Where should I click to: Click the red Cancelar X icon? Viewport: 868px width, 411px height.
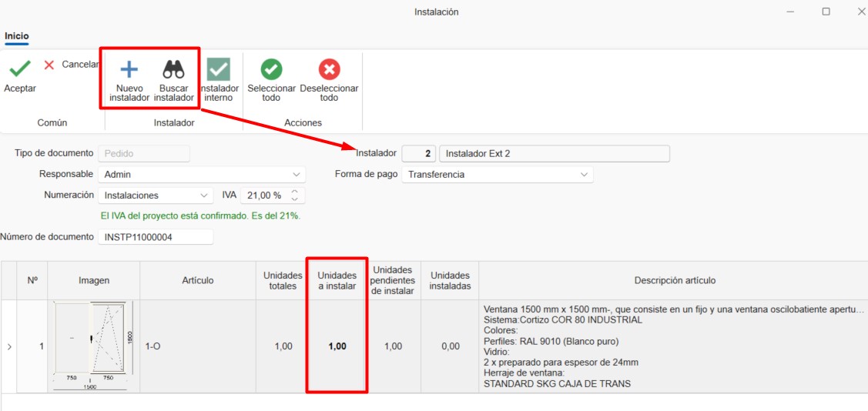point(49,65)
